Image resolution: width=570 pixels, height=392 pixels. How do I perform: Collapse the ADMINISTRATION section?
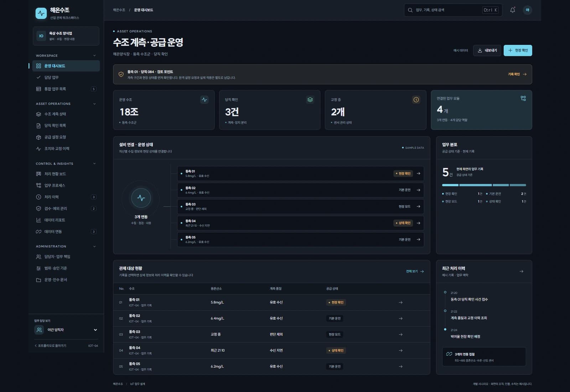coord(94,246)
